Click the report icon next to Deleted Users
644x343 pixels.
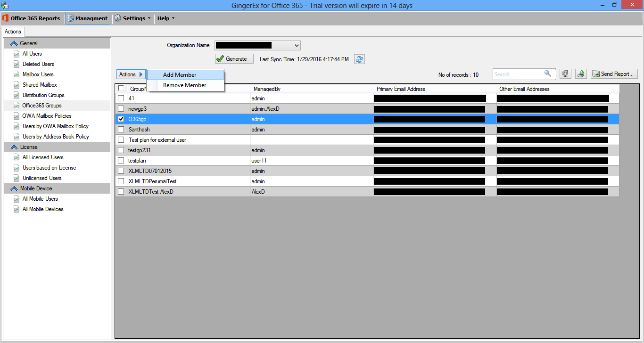coord(17,64)
